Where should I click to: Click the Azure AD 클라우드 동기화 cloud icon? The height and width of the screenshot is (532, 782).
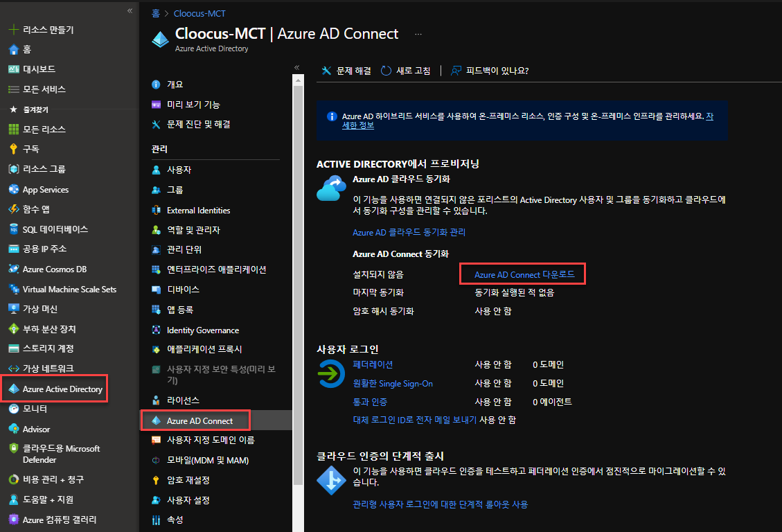point(331,188)
